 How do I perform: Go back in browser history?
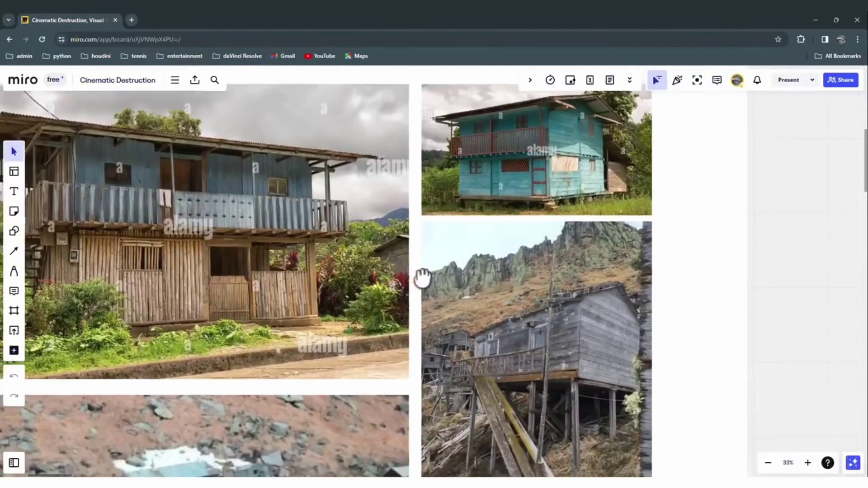(9, 39)
